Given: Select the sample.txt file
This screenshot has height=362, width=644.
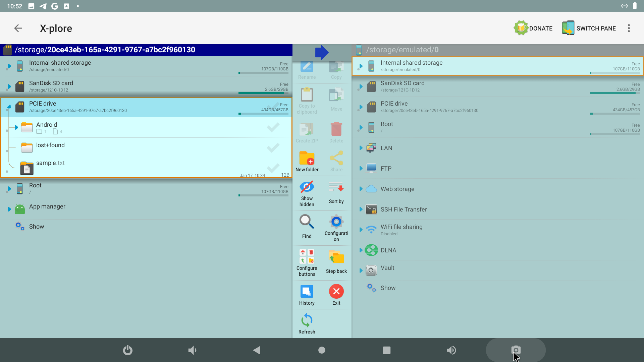Looking at the screenshot, I should coord(147,168).
